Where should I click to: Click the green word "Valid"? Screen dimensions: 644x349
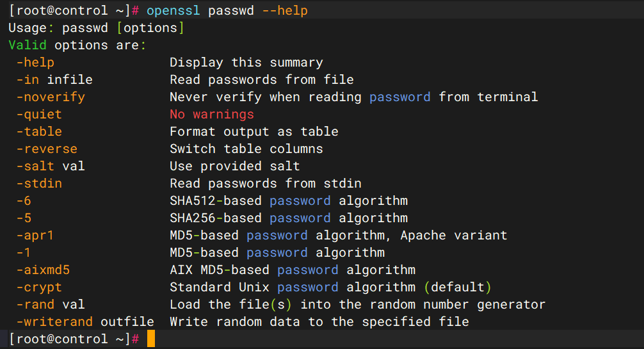pyautogui.click(x=28, y=45)
